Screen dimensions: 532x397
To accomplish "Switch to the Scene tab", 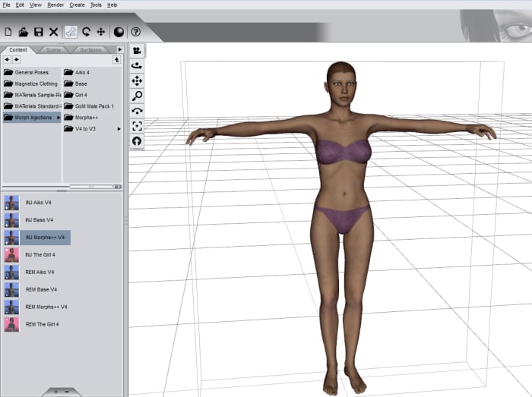I will pos(53,50).
